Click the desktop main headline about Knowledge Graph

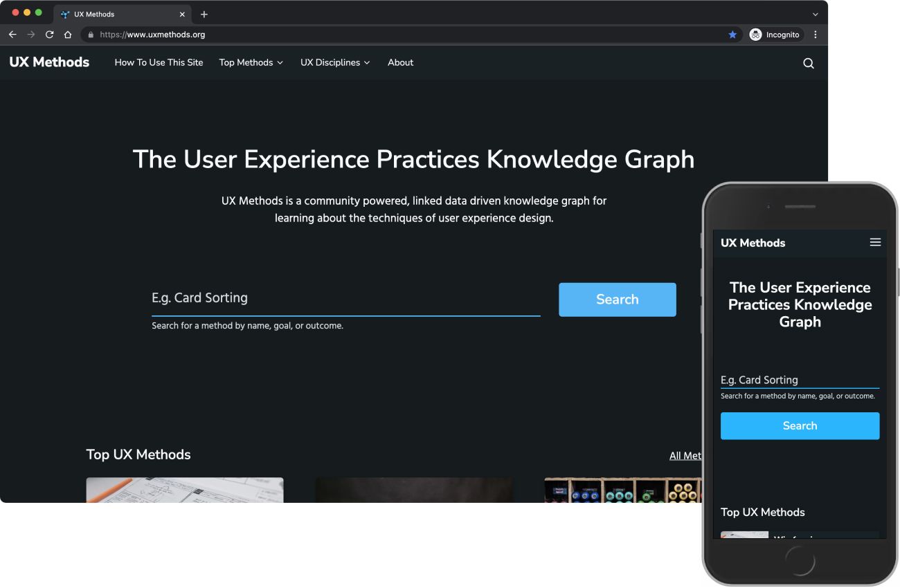coord(413,159)
